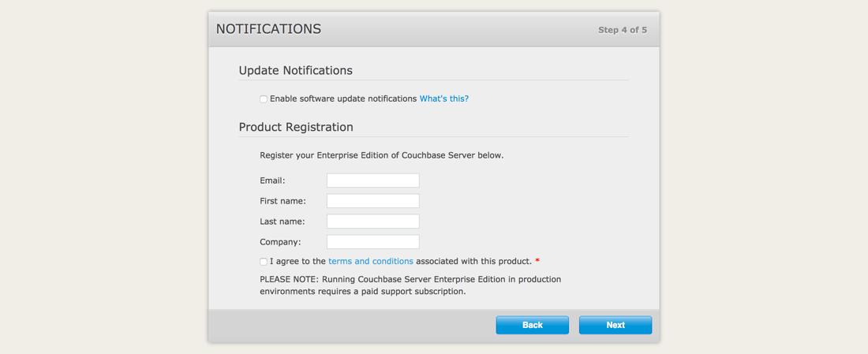Focus the Email input field
This screenshot has width=868, height=354.
373,181
